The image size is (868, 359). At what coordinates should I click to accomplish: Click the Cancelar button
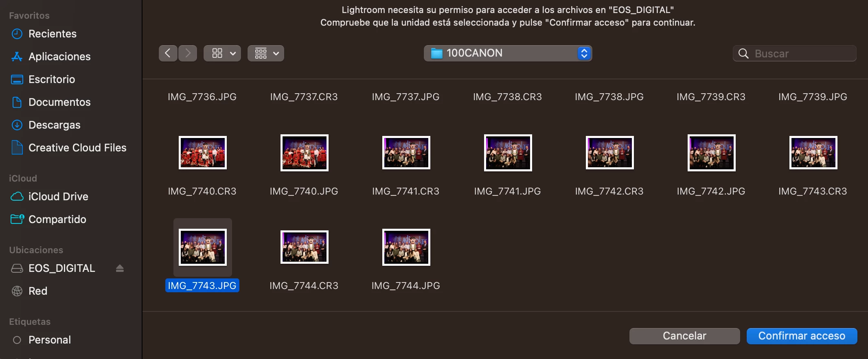click(684, 336)
